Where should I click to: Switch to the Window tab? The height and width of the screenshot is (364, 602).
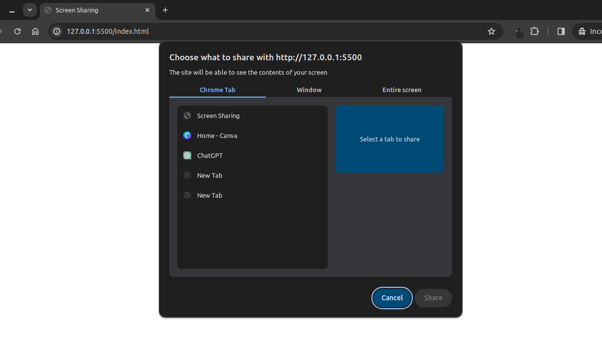(309, 90)
